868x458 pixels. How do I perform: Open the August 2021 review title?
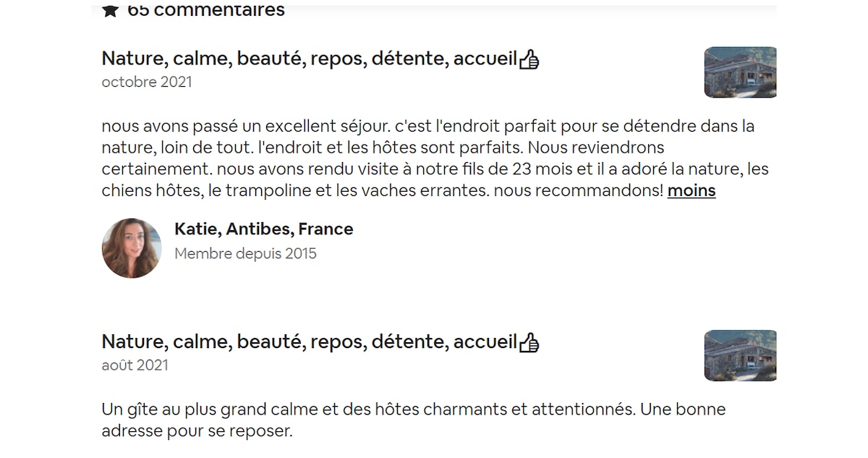click(x=309, y=342)
